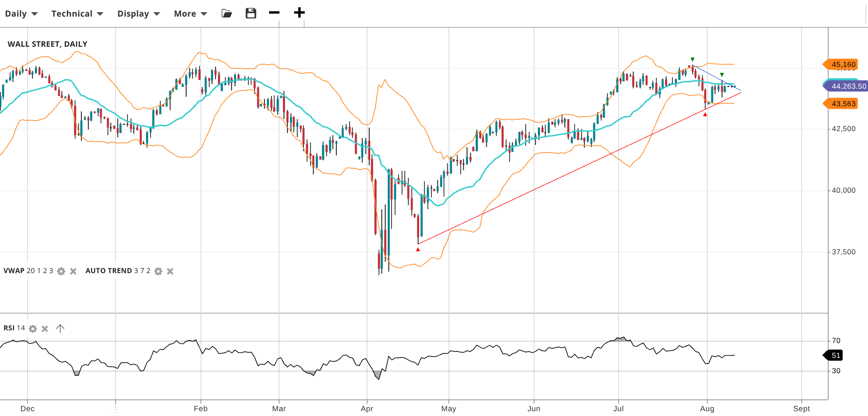
Task: Click the AUTO TREND 3 7 2 label
Action: (118, 271)
